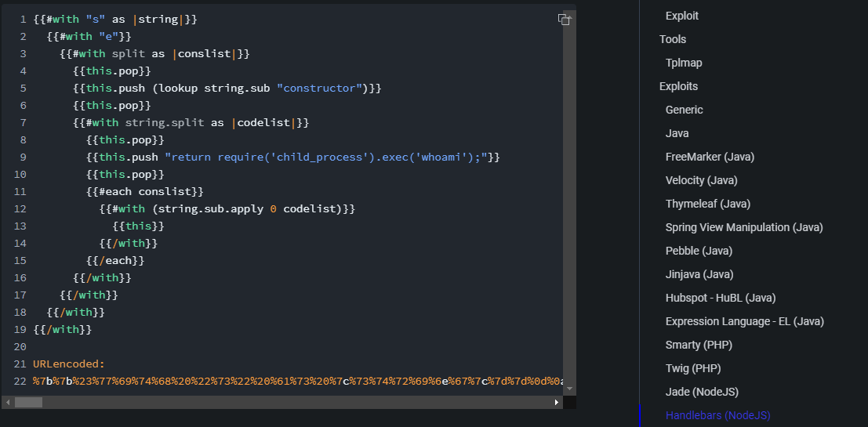Navigate to Twig (PHP)
This screenshot has width=868, height=427.
click(693, 368)
